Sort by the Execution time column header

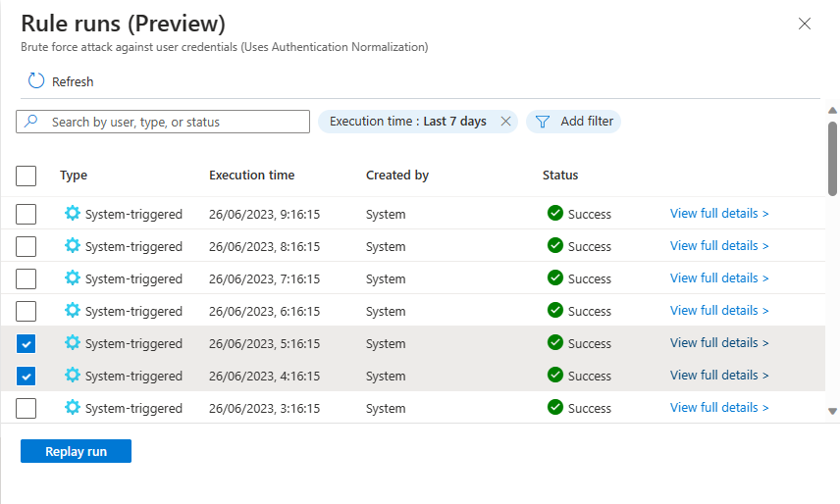251,176
